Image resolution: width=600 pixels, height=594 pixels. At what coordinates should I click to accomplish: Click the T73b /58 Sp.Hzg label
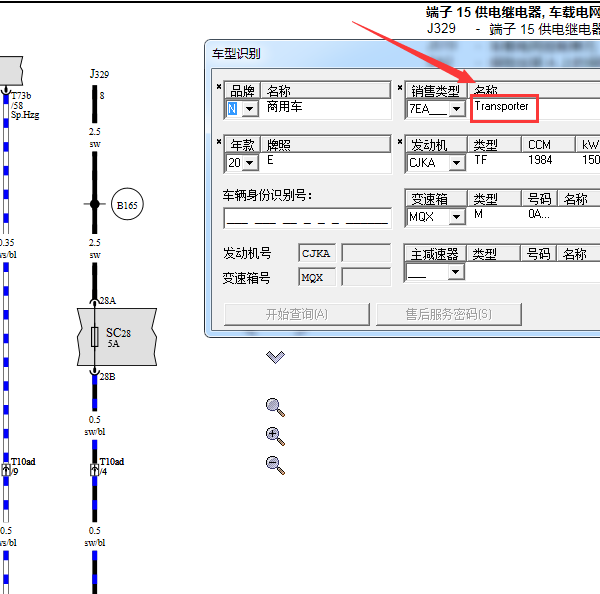(25, 105)
